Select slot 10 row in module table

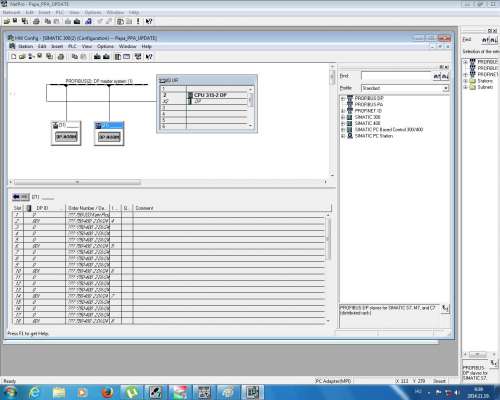[169, 271]
